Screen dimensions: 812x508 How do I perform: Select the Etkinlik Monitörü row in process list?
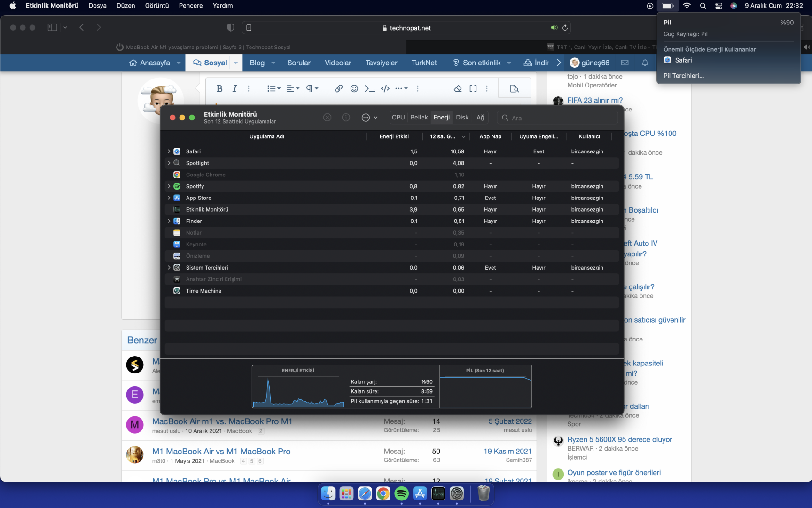(x=392, y=210)
